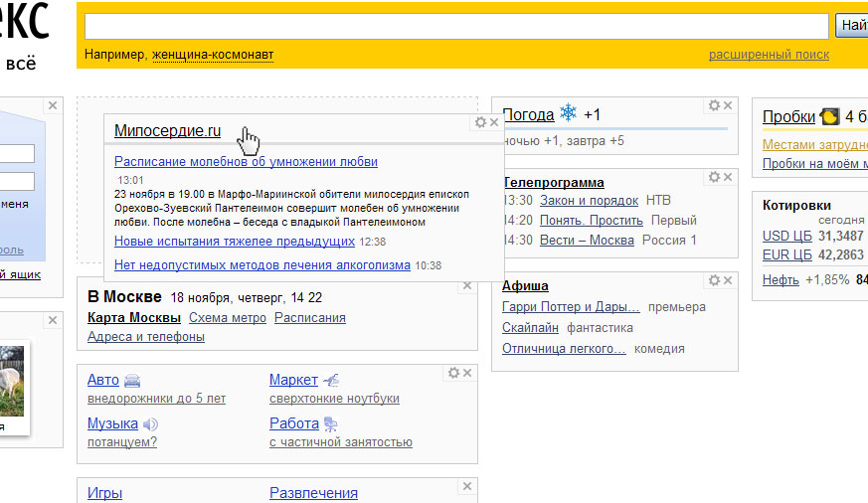868x503 pixels.
Task: Open settings gear of Афиша widget
Action: (714, 280)
